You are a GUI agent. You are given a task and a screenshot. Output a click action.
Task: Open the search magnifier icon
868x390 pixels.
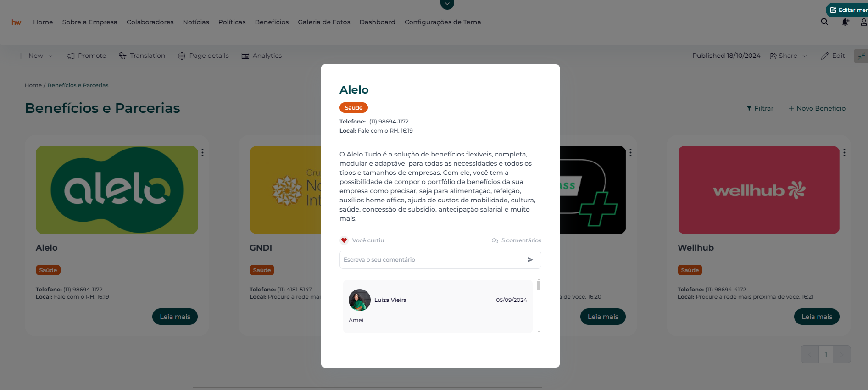click(x=824, y=22)
